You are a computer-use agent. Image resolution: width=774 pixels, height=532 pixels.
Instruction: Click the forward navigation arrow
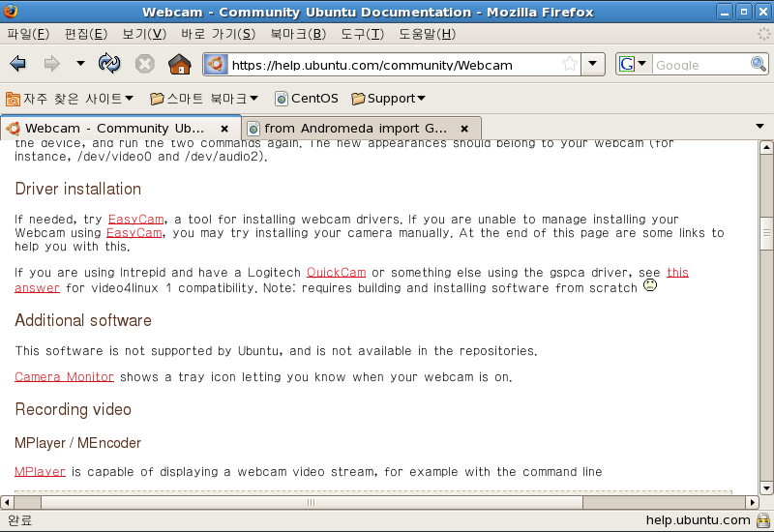(52, 64)
